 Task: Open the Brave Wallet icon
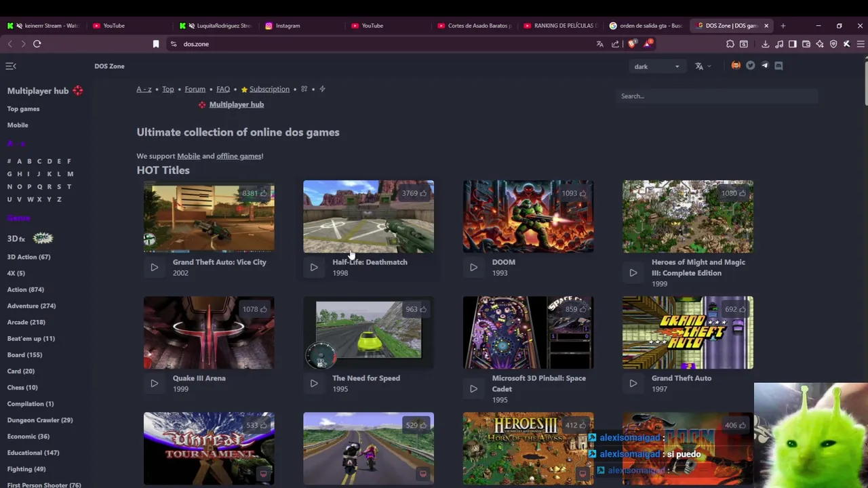tap(806, 44)
